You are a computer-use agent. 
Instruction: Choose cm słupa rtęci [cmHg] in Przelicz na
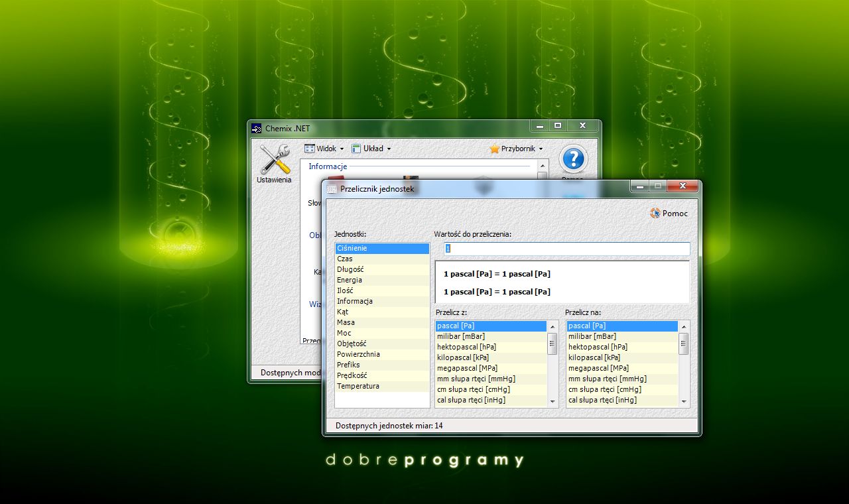point(622,389)
